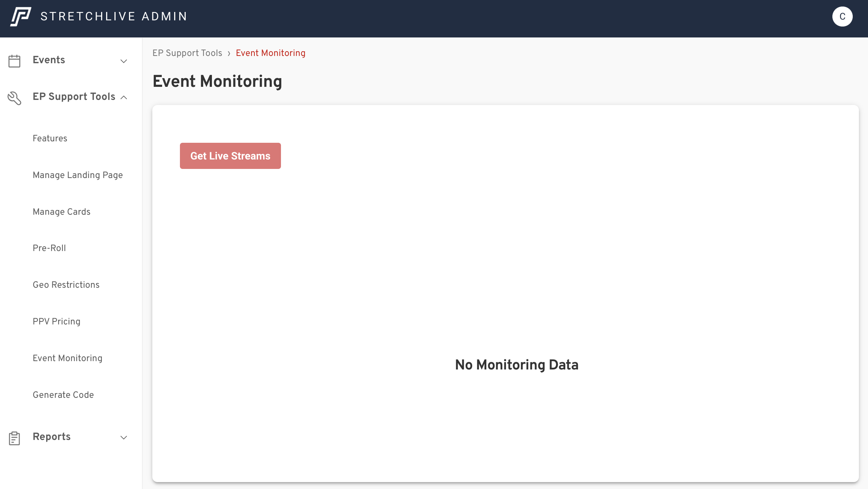
Task: Click EP Support Tools breadcrumb link
Action: pos(187,53)
